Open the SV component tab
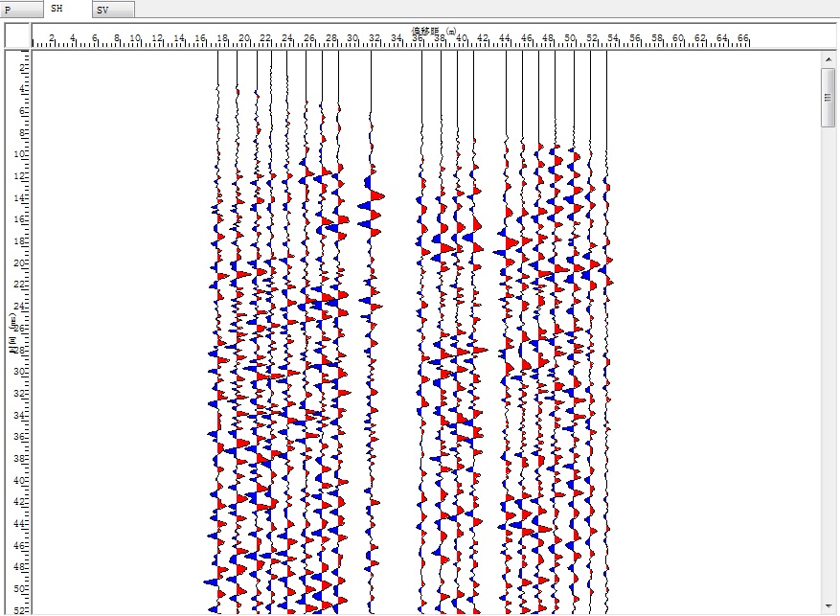The width and height of the screenshot is (840, 616). 113,10
